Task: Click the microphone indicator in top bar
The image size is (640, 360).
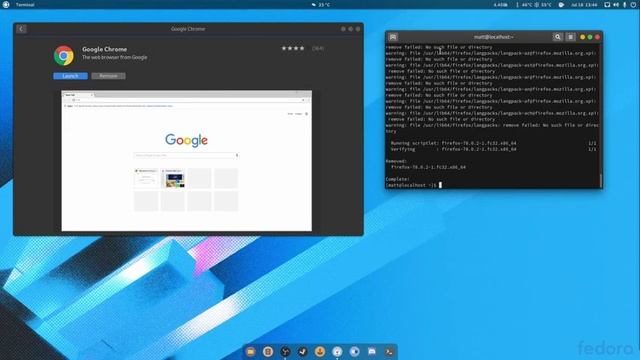Action: [x=624, y=4]
